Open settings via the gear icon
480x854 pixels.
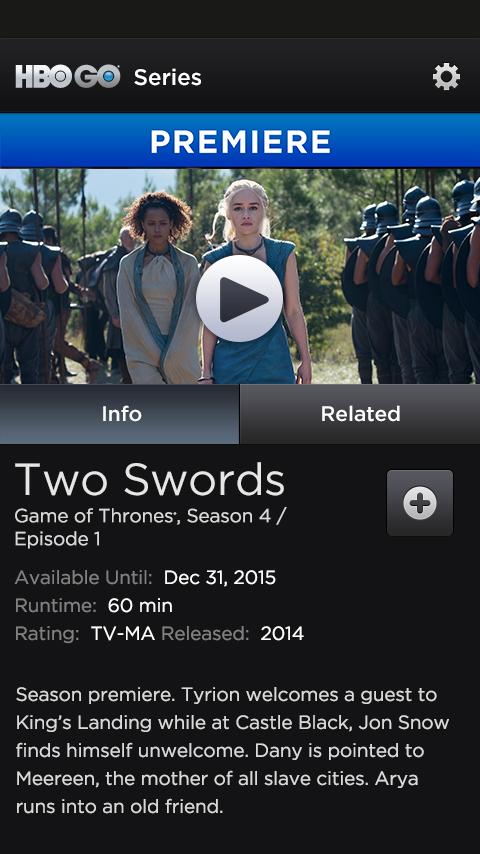coord(446,76)
